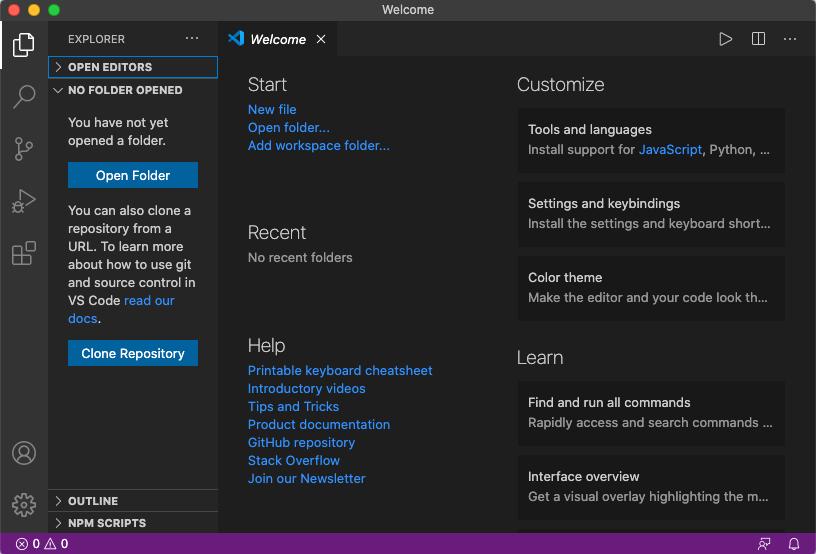Open the Settings and keybindings card
This screenshot has width=816, height=554.
pyautogui.click(x=651, y=214)
